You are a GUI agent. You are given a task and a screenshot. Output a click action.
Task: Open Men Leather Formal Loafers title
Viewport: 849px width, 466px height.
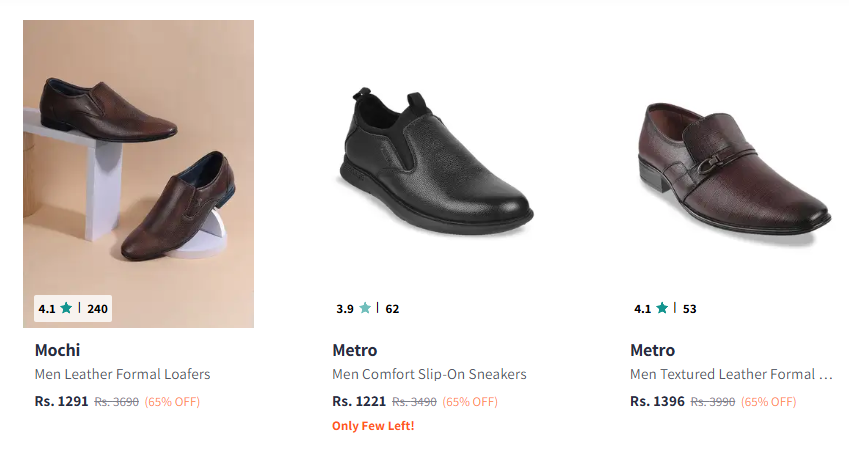pos(122,375)
